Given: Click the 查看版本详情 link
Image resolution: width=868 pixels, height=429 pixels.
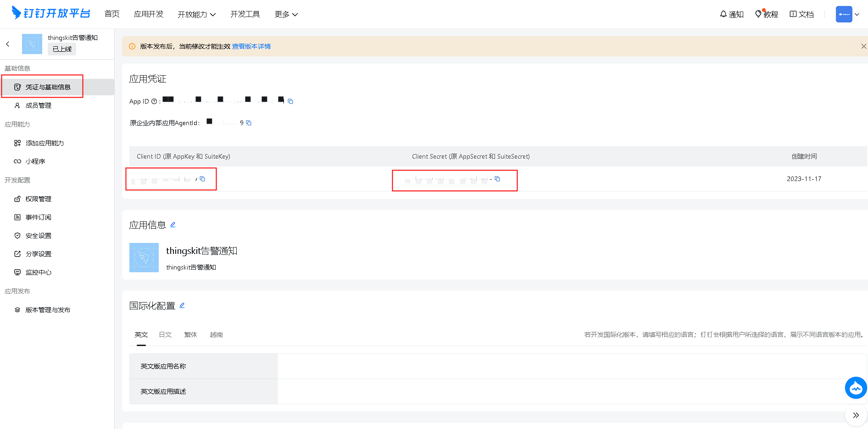Looking at the screenshot, I should (x=251, y=46).
